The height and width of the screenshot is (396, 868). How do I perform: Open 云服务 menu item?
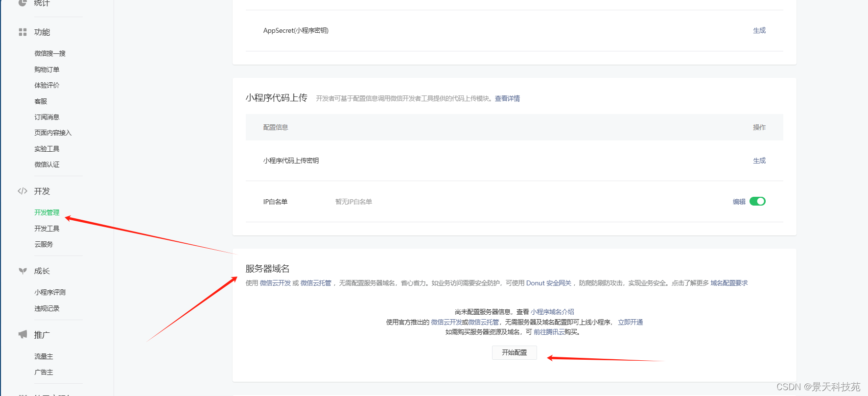(x=44, y=244)
